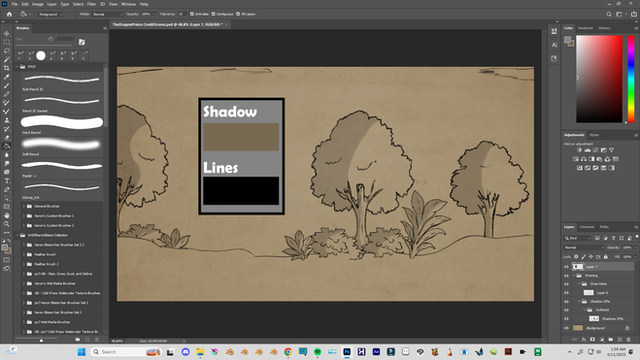Switch to the History tab

[604, 28]
